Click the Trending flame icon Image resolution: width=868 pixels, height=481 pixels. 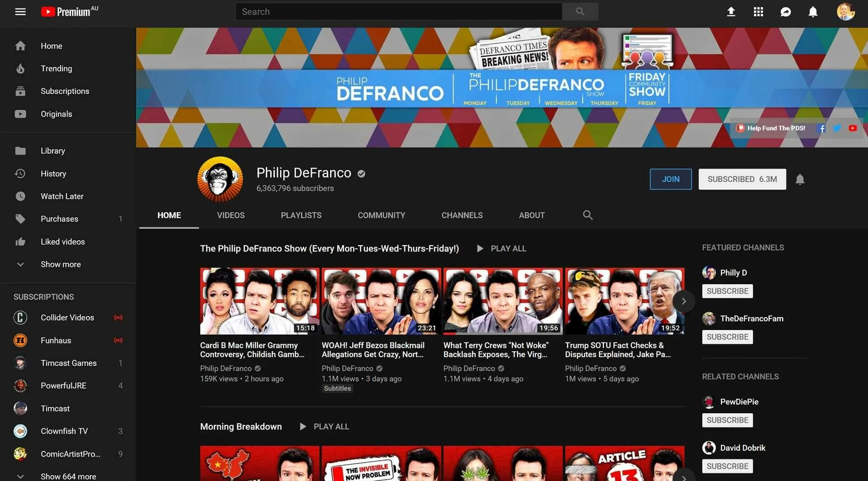20,69
